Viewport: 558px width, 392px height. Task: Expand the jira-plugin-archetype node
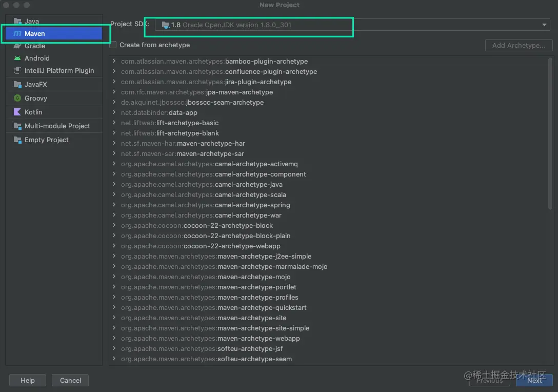click(x=114, y=82)
